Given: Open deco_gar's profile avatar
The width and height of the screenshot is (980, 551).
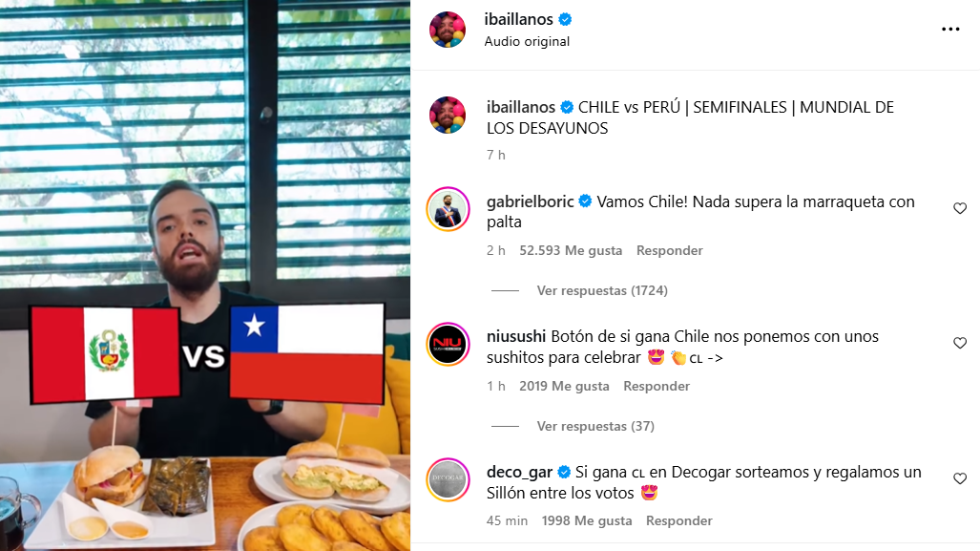Looking at the screenshot, I should (448, 479).
